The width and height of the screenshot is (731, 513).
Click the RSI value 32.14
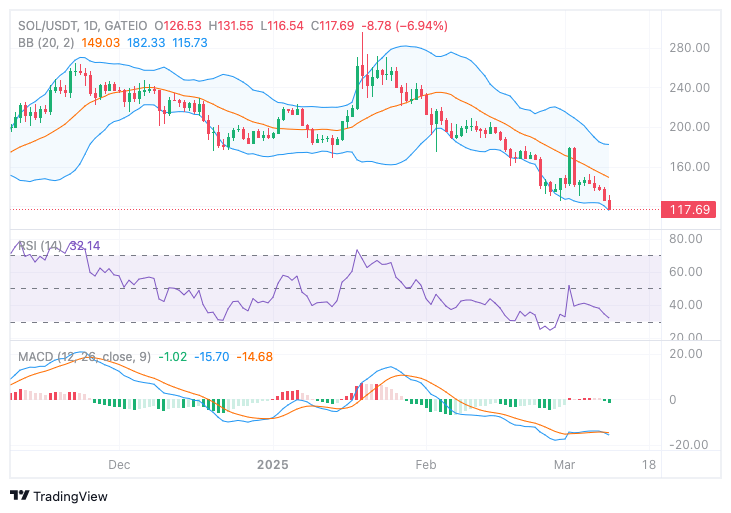coord(84,246)
